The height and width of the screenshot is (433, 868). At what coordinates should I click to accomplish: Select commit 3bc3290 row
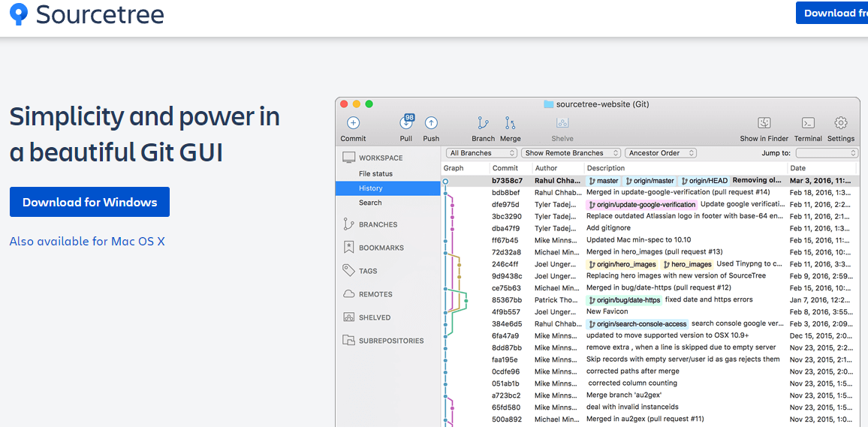[x=651, y=216]
